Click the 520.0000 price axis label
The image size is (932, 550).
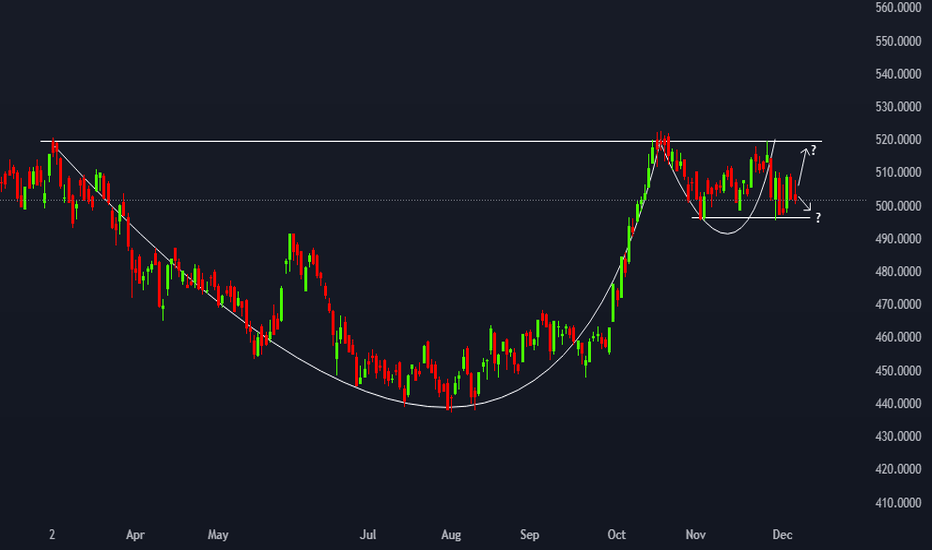pyautogui.click(x=898, y=140)
